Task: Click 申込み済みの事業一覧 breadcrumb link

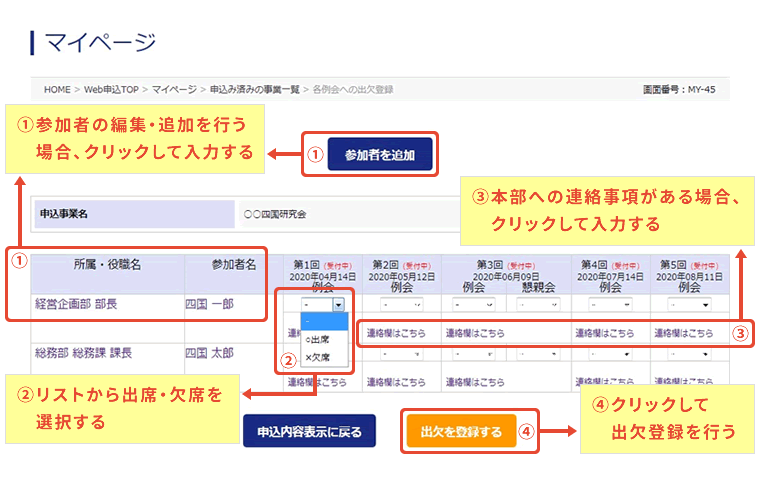Action: (x=254, y=89)
